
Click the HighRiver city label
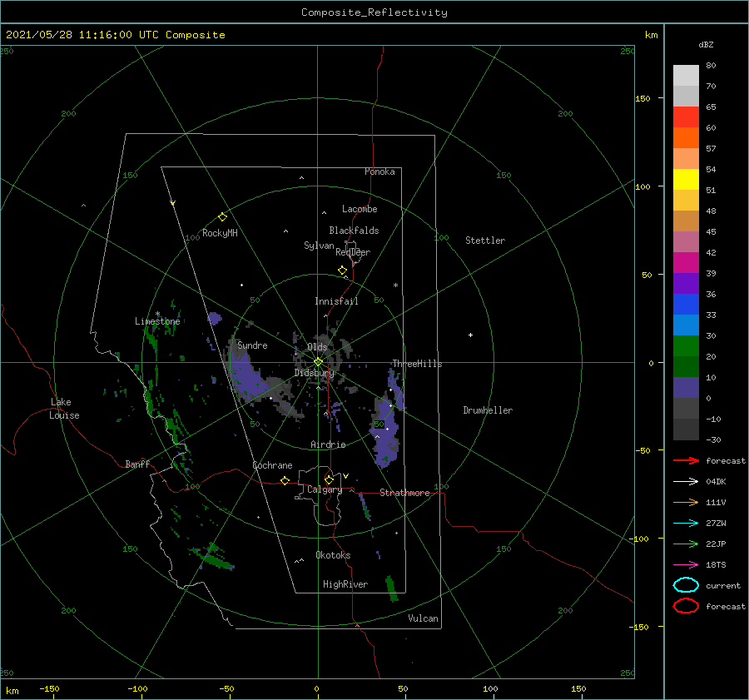click(345, 584)
